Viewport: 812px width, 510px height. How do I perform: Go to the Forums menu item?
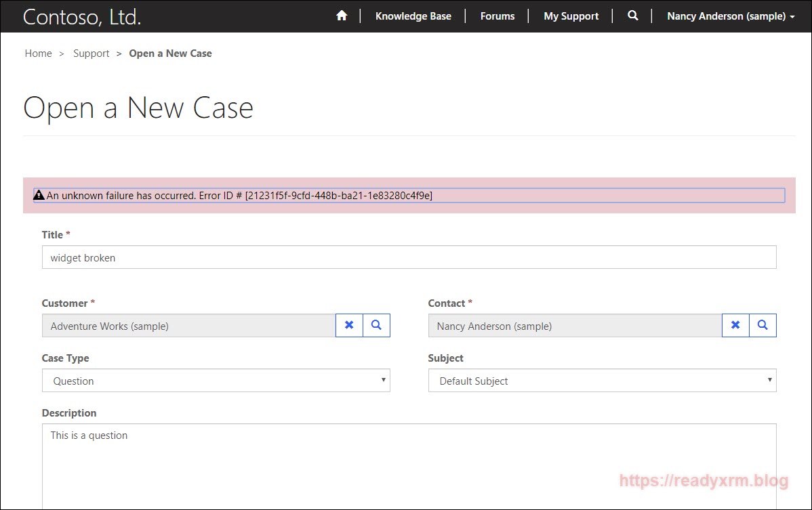[x=497, y=16]
